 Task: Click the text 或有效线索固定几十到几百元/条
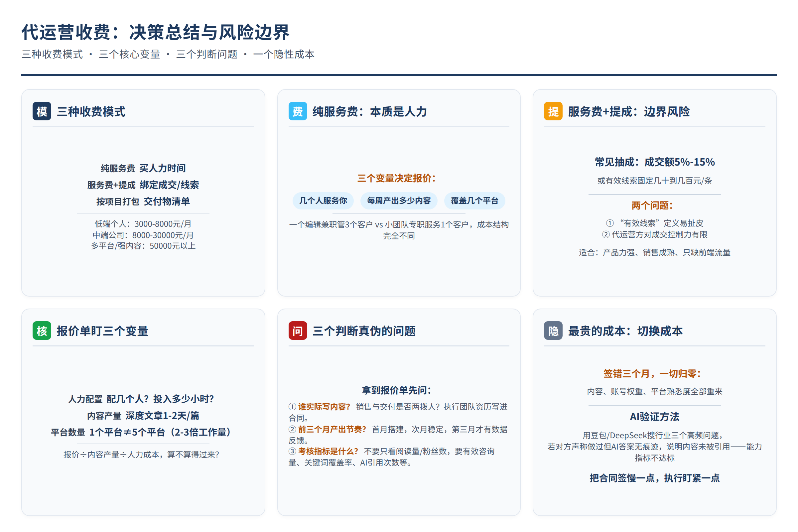pos(654,181)
